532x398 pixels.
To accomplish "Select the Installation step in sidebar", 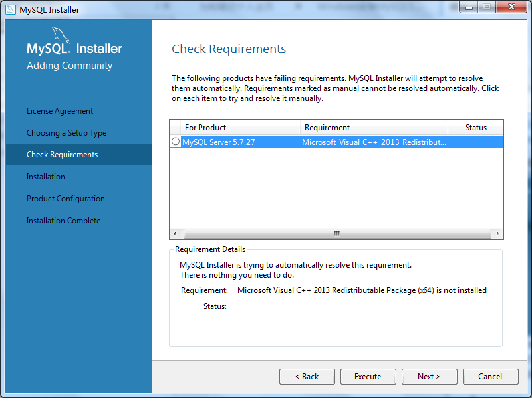I will (45, 176).
